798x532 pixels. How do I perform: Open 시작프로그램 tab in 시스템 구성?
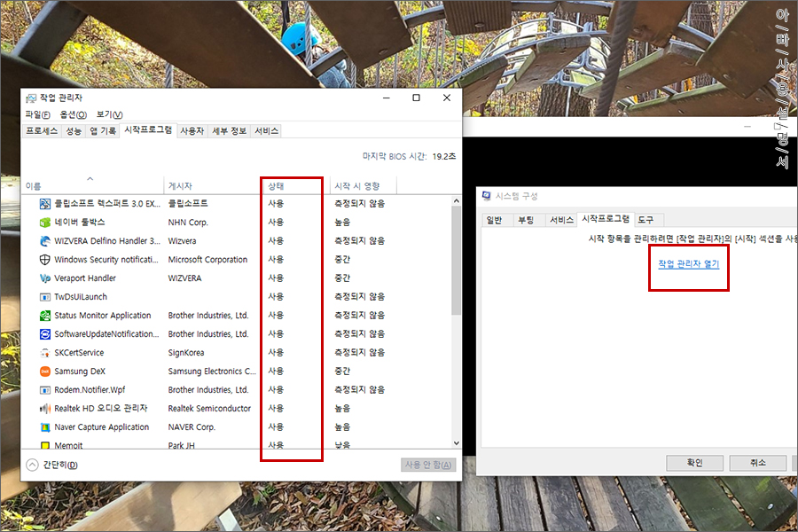pyautogui.click(x=606, y=219)
